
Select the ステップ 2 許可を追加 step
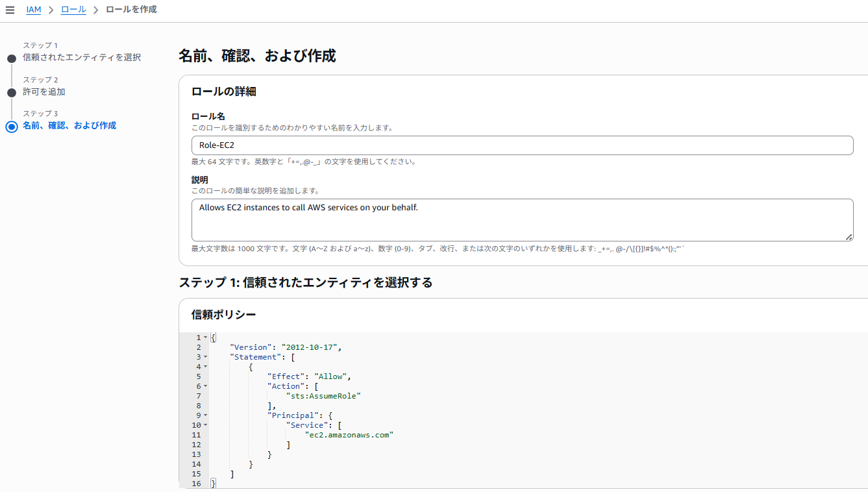point(10,92)
